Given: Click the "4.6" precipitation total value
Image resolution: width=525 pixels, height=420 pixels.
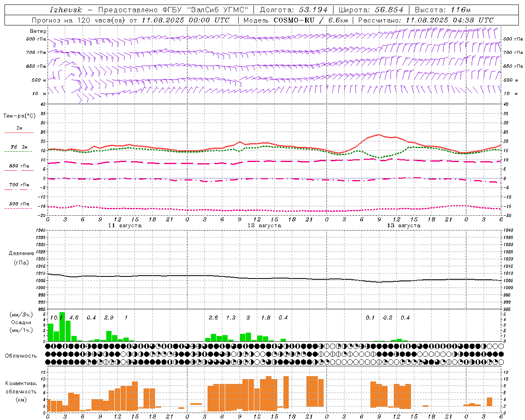Looking at the screenshot, I should pos(74,317).
